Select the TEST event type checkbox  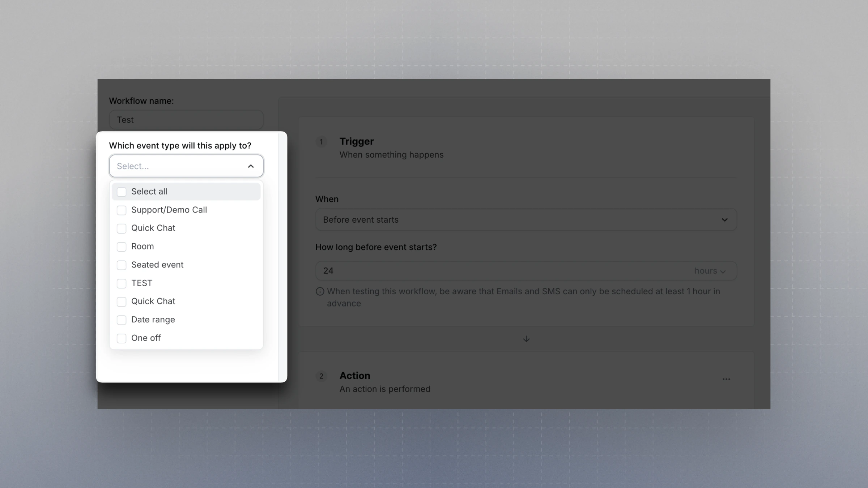click(x=122, y=283)
